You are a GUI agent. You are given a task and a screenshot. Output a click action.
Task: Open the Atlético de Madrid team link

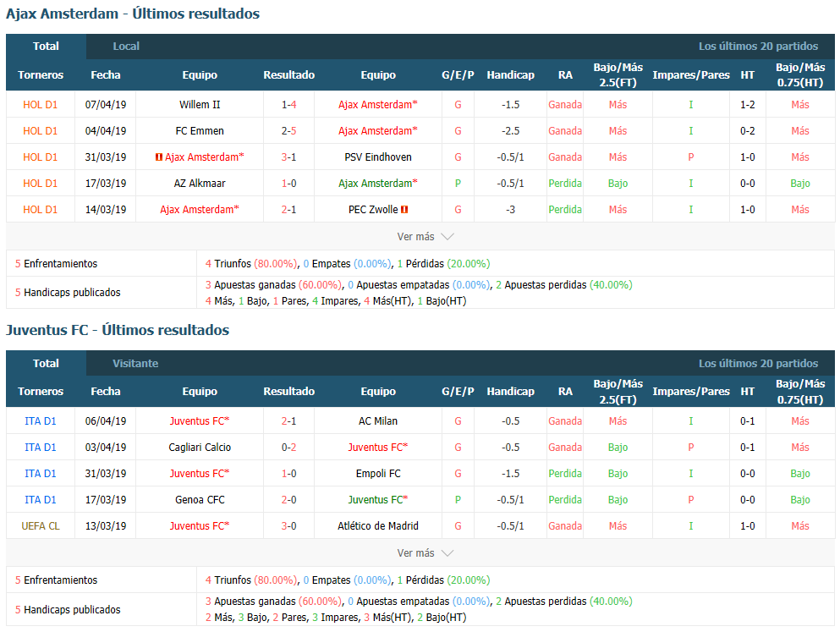coord(378,526)
